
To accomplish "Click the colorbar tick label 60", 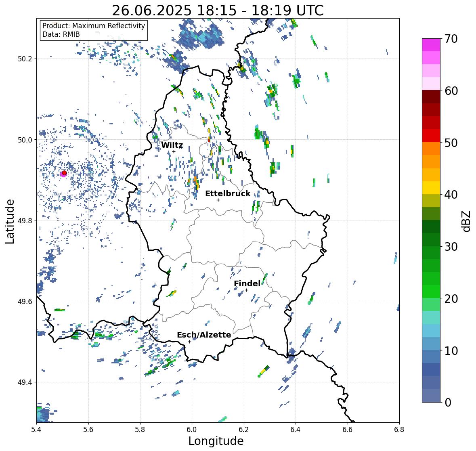I will tap(451, 91).
